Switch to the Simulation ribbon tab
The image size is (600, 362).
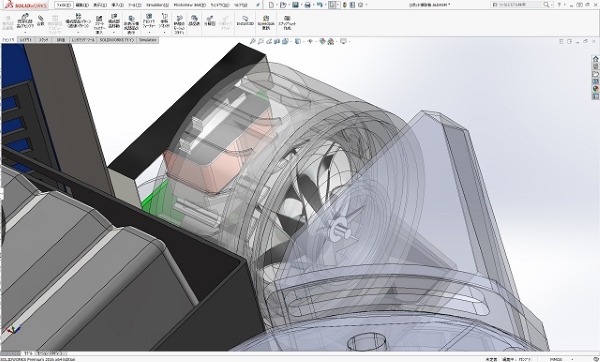(x=147, y=40)
